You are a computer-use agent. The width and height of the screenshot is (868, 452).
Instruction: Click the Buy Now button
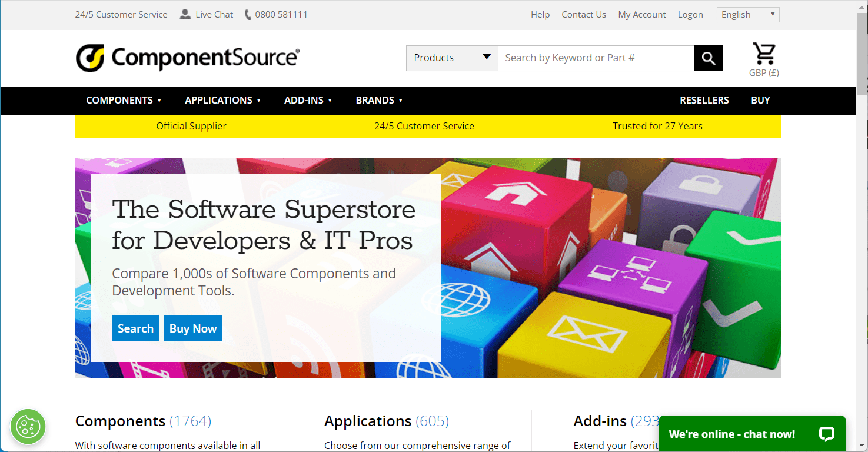tap(192, 328)
